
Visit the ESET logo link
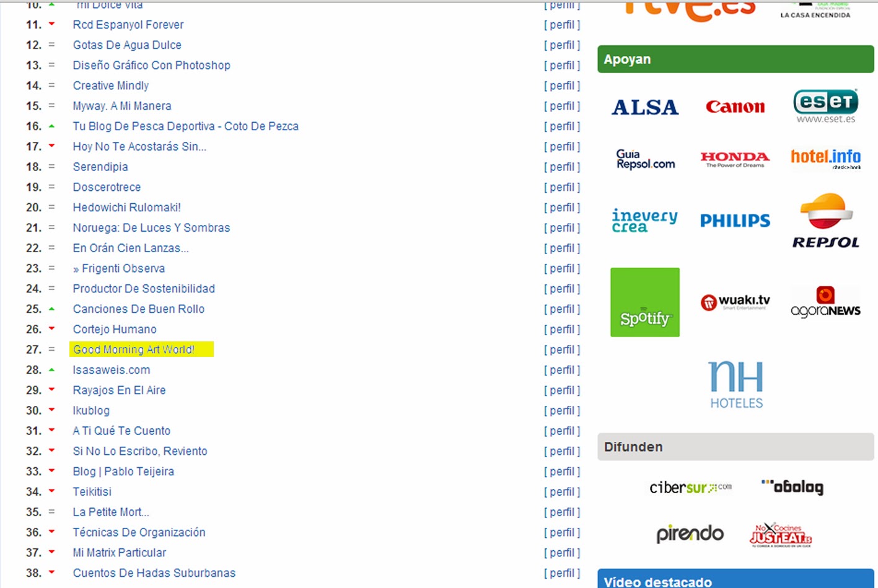pos(825,106)
